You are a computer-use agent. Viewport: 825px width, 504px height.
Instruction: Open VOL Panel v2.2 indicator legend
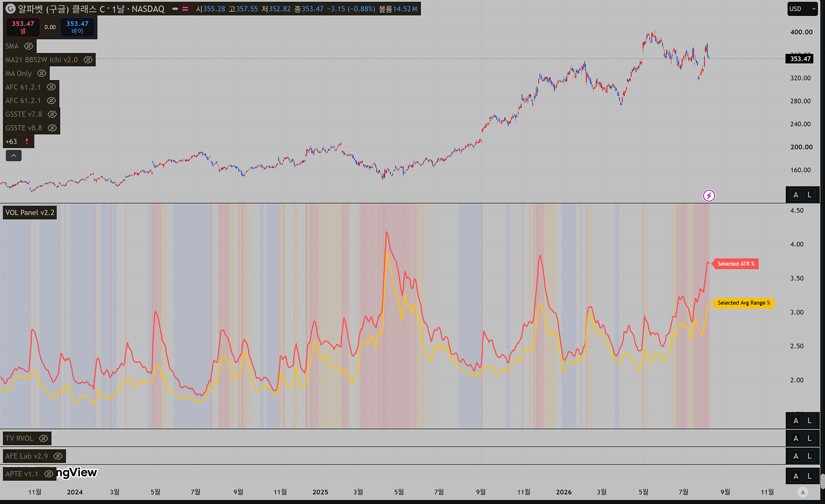pyautogui.click(x=30, y=213)
